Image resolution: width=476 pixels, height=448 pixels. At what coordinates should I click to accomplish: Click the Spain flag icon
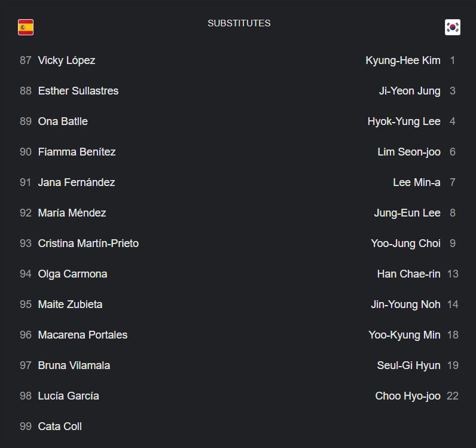(x=26, y=28)
